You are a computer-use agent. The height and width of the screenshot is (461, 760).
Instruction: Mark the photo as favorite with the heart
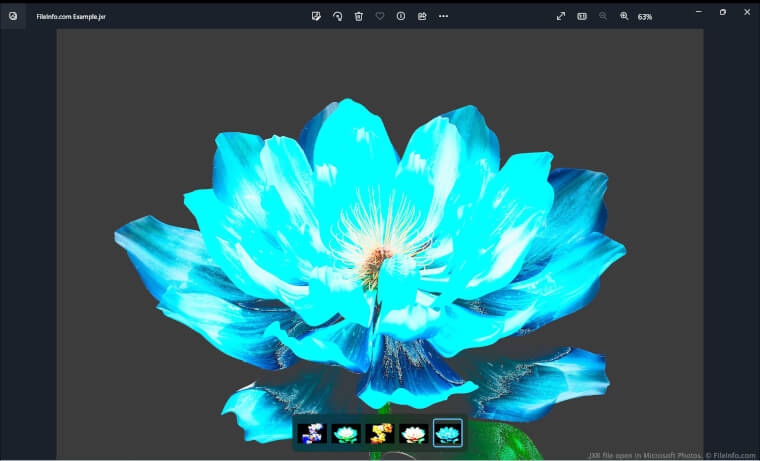click(x=379, y=16)
